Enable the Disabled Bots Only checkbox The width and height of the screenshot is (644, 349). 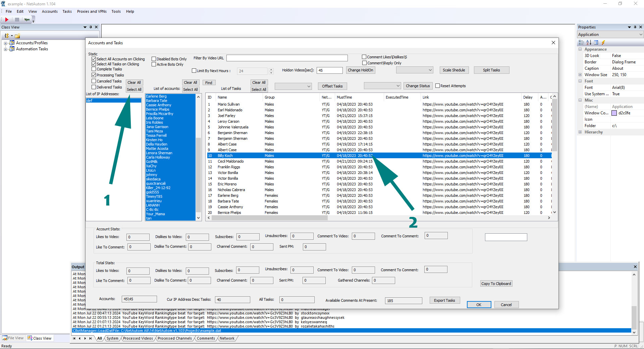pos(154,59)
